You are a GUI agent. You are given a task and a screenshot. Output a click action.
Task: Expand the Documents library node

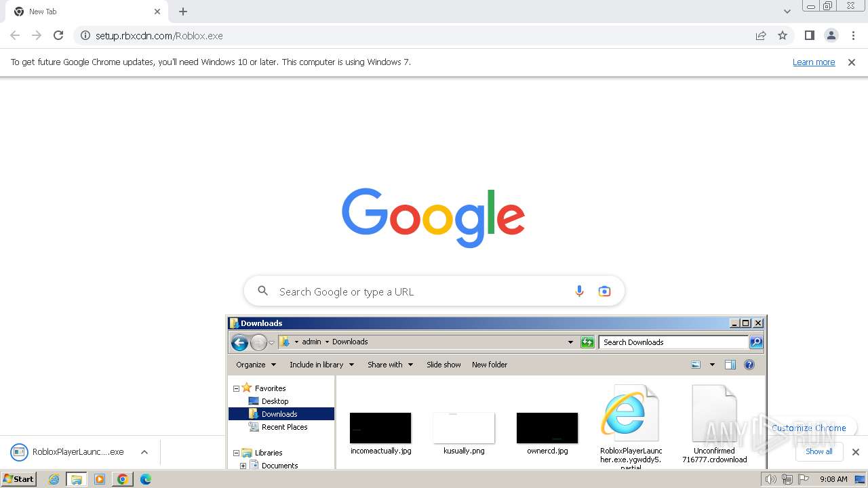point(243,466)
